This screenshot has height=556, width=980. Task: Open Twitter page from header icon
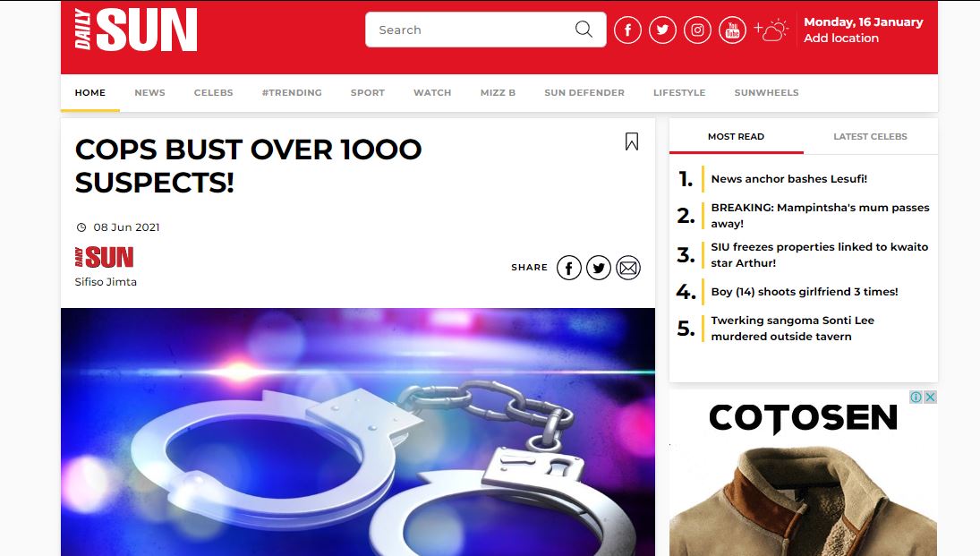[662, 30]
